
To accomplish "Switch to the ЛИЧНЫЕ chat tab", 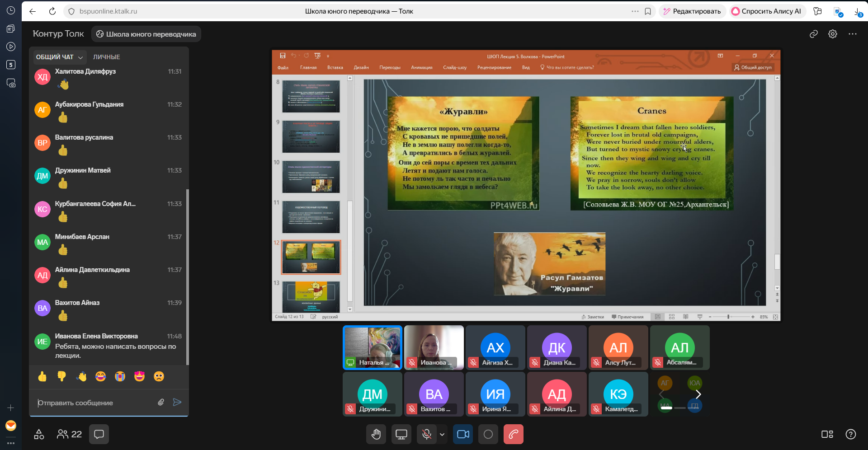I will [x=106, y=57].
